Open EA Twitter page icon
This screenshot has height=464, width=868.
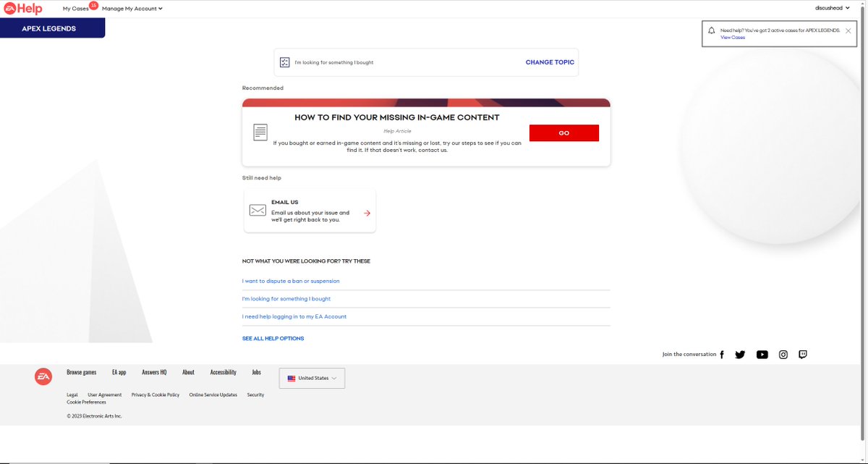click(740, 355)
